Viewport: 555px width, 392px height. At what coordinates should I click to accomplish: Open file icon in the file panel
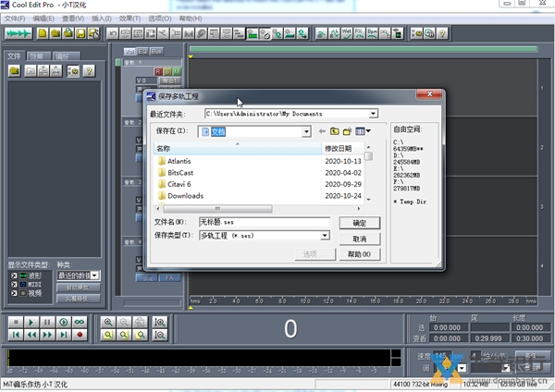click(x=14, y=71)
